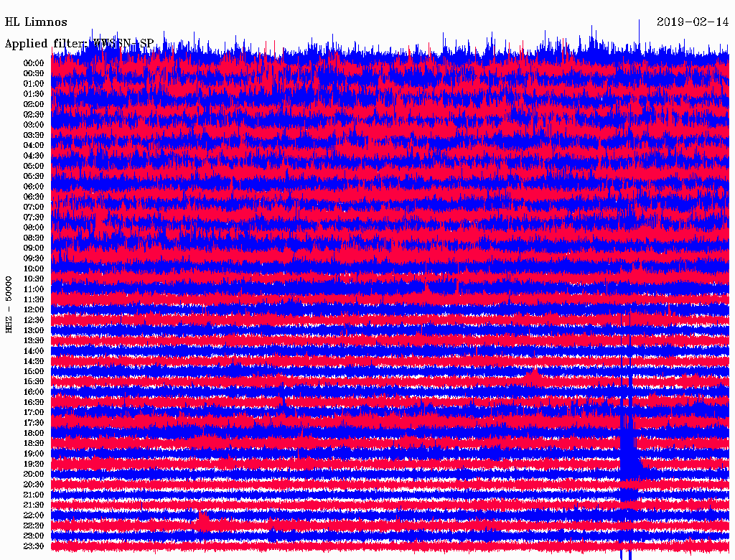Select the 07:30 time row label
Screen dimensions: 735x560
click(34, 217)
